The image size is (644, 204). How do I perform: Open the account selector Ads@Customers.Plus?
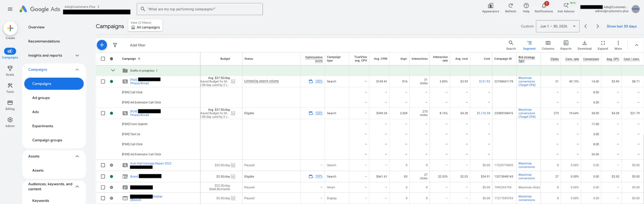coord(82,7)
